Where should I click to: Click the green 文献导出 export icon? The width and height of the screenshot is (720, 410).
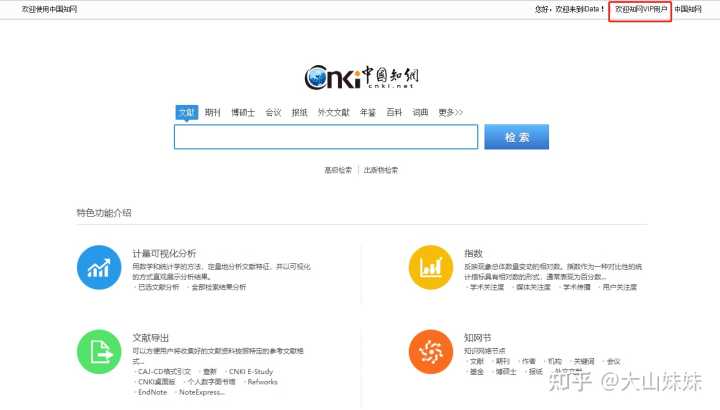pos(99,351)
